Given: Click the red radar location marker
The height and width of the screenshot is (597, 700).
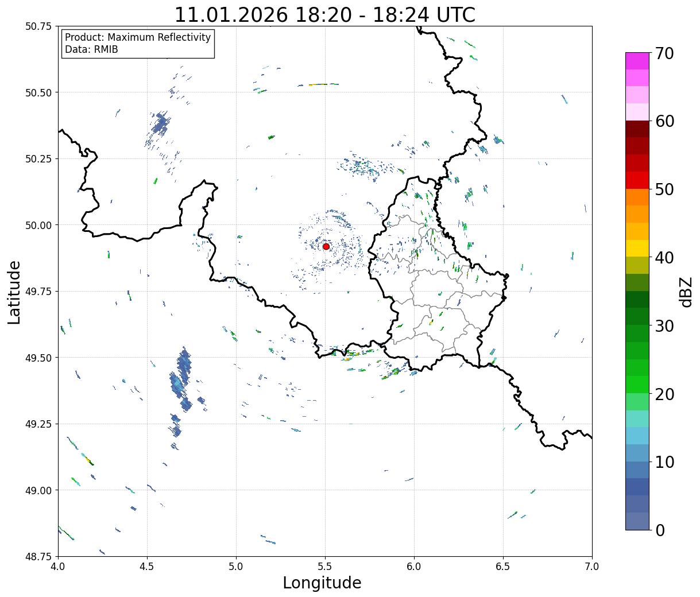Looking at the screenshot, I should (326, 246).
